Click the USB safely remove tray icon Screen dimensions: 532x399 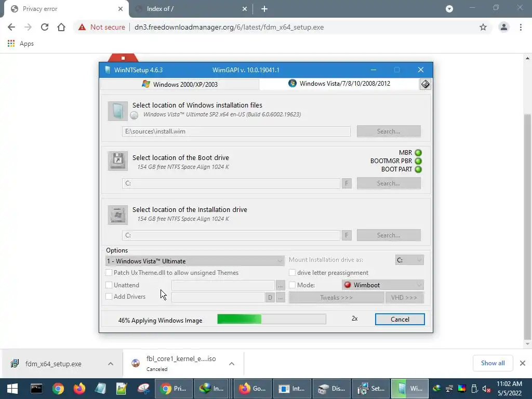click(x=474, y=389)
